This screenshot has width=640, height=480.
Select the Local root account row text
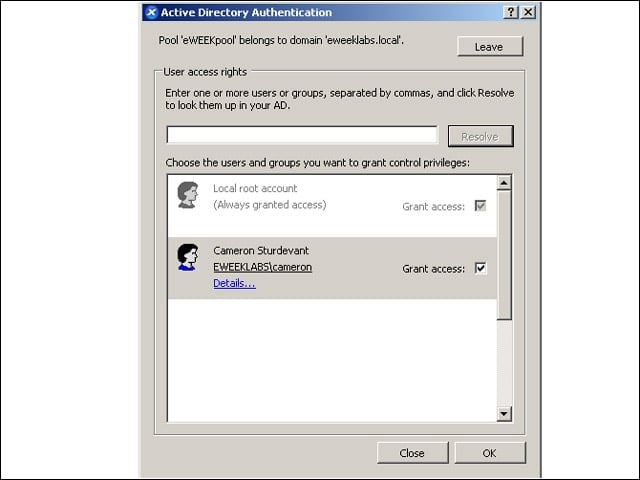(255, 188)
